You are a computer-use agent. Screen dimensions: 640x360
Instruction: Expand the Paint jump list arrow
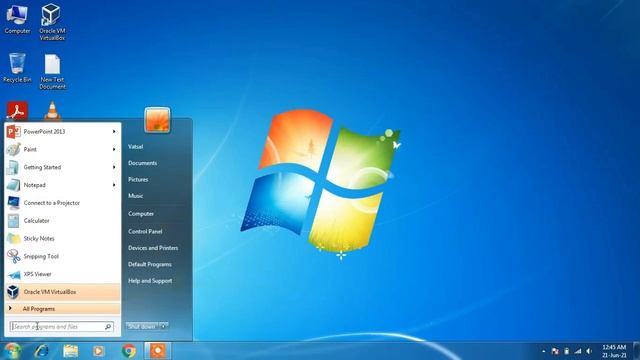point(114,149)
